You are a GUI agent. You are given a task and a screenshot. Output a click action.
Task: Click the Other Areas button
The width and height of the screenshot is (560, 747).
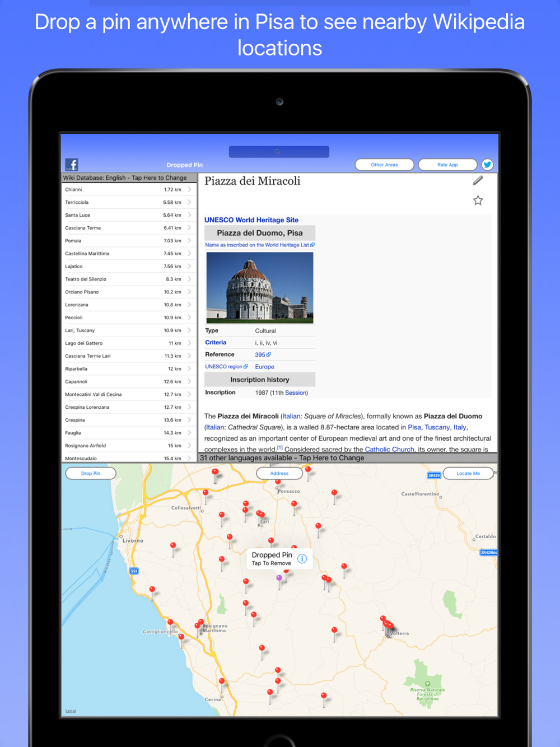point(384,165)
